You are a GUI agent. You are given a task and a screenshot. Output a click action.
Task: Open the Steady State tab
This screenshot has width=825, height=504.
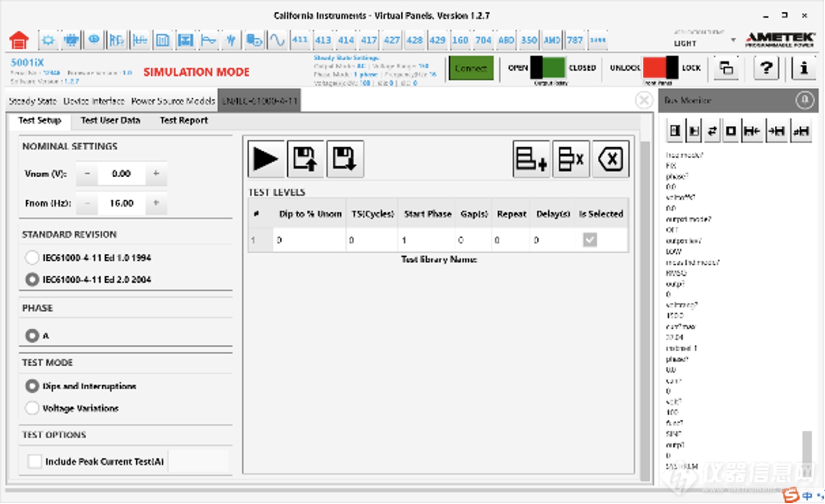click(x=33, y=101)
